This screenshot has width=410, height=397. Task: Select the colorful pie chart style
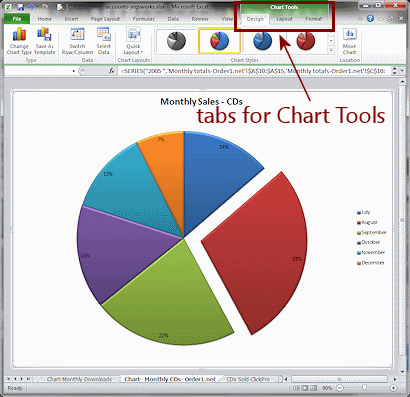219,41
